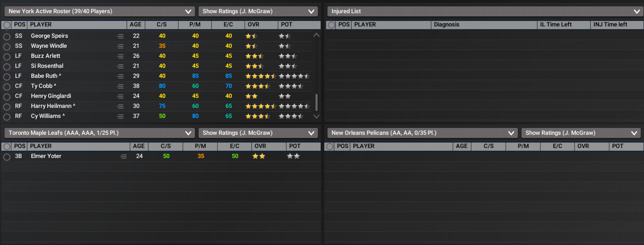Viewport: 644px width, 245px height.
Task: Select Elmer Yoter's row radio button
Action: (x=7, y=157)
